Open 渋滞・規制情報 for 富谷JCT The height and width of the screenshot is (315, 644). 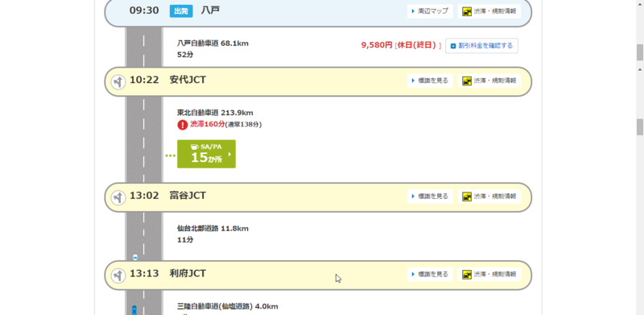coord(489,197)
